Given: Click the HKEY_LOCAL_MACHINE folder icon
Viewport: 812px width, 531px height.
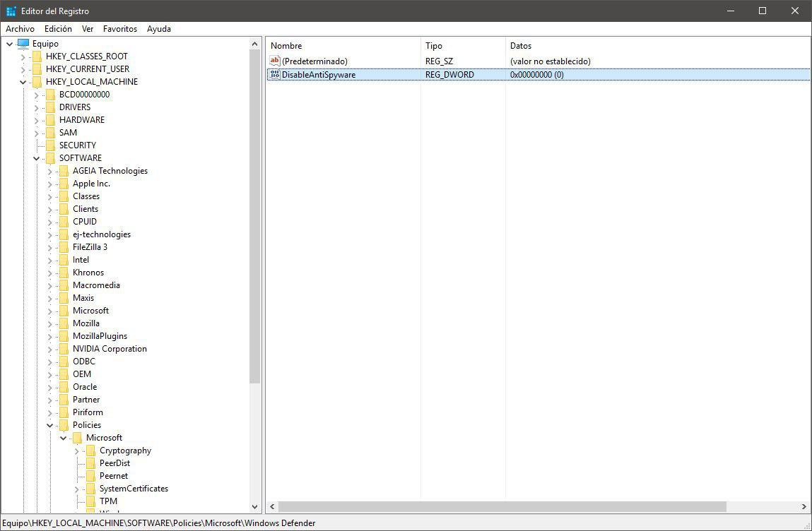Looking at the screenshot, I should [x=37, y=82].
